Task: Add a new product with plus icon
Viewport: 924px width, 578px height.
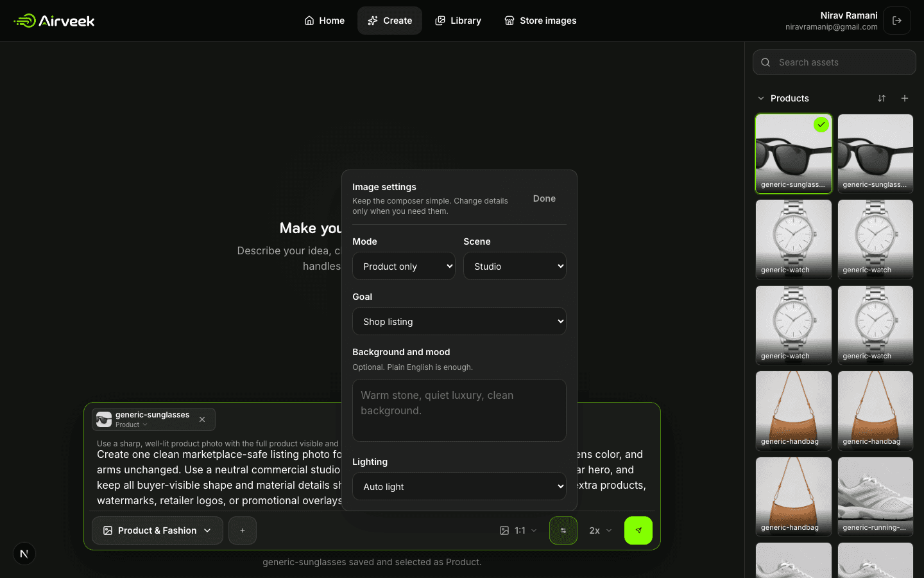Action: (x=905, y=98)
